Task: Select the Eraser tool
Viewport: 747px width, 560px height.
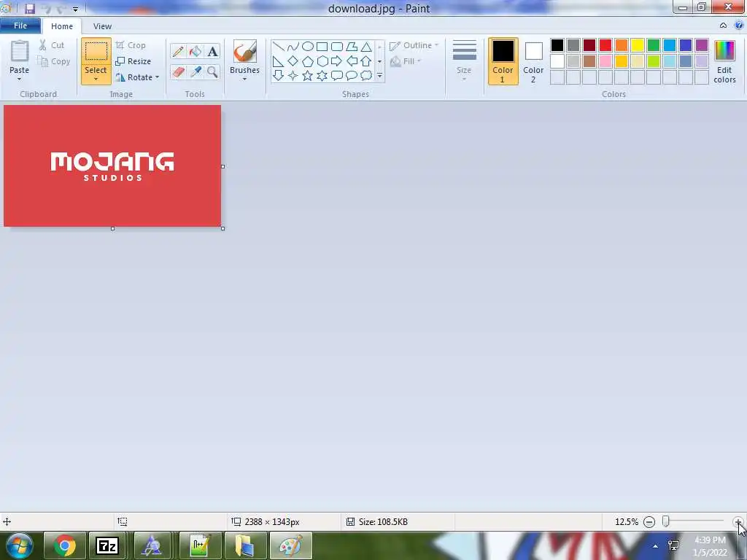Action: pos(178,72)
